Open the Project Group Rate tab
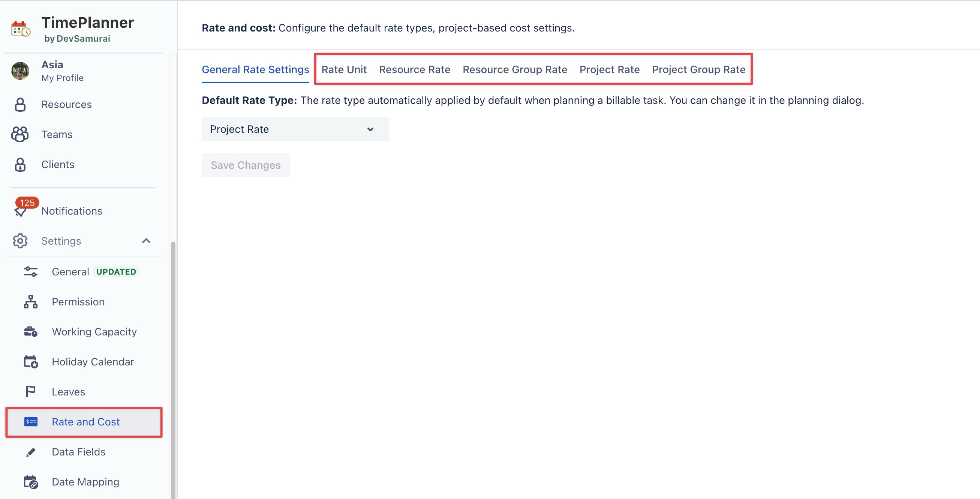The image size is (980, 499). [698, 70]
